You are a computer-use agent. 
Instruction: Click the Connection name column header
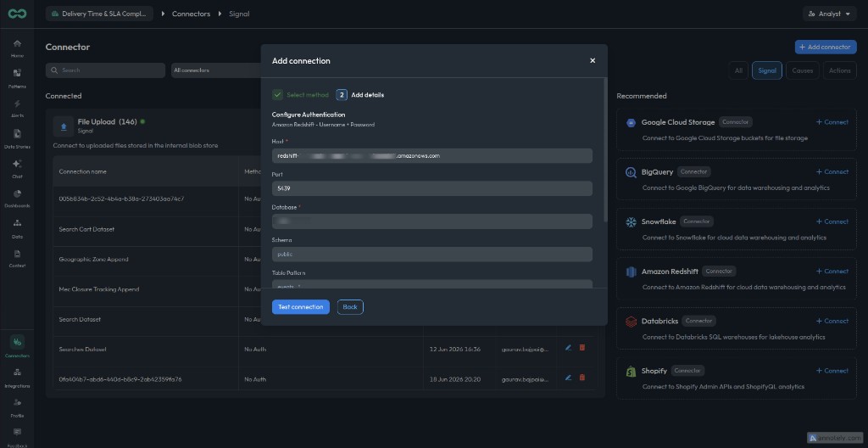coord(82,171)
